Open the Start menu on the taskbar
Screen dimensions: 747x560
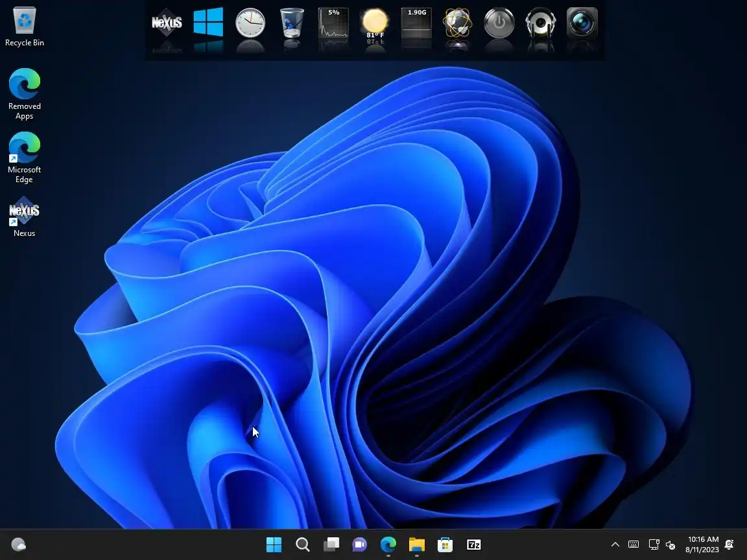click(274, 544)
